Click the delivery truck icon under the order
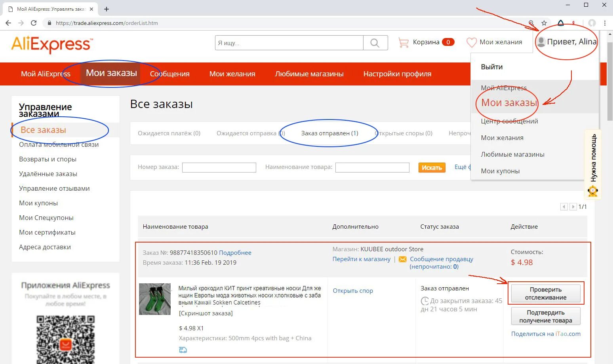Image resolution: width=613 pixels, height=364 pixels. point(183,350)
